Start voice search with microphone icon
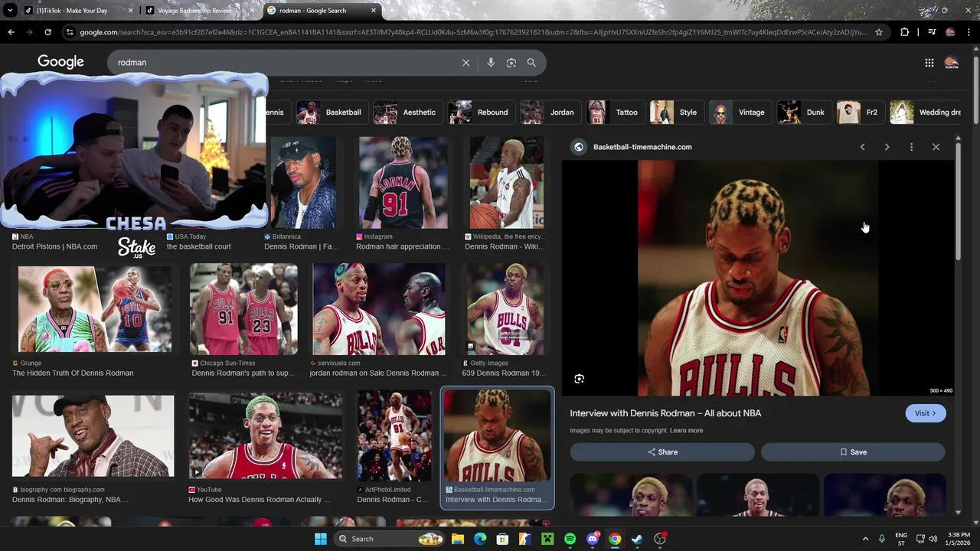 491,63
